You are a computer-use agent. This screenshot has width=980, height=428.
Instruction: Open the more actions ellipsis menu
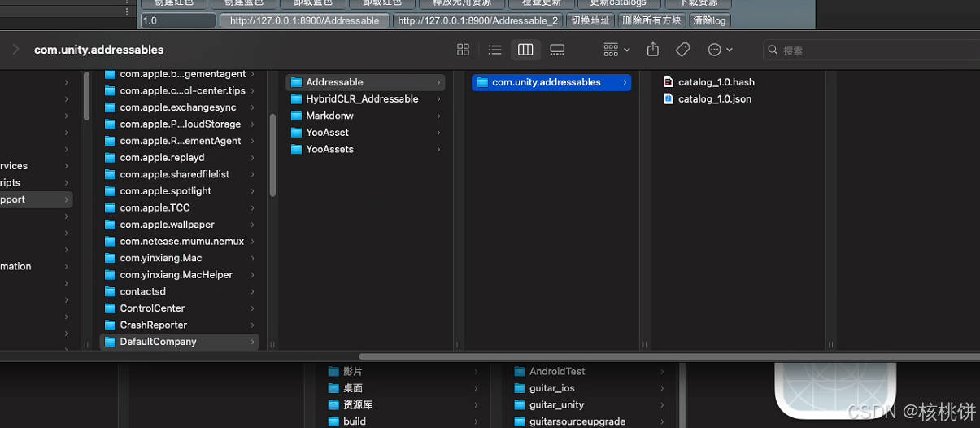720,50
